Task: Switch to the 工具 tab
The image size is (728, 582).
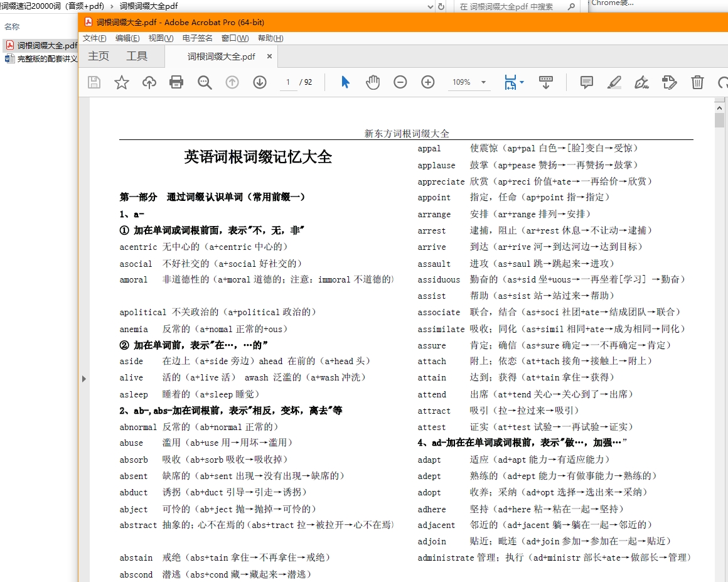Action: [x=137, y=57]
